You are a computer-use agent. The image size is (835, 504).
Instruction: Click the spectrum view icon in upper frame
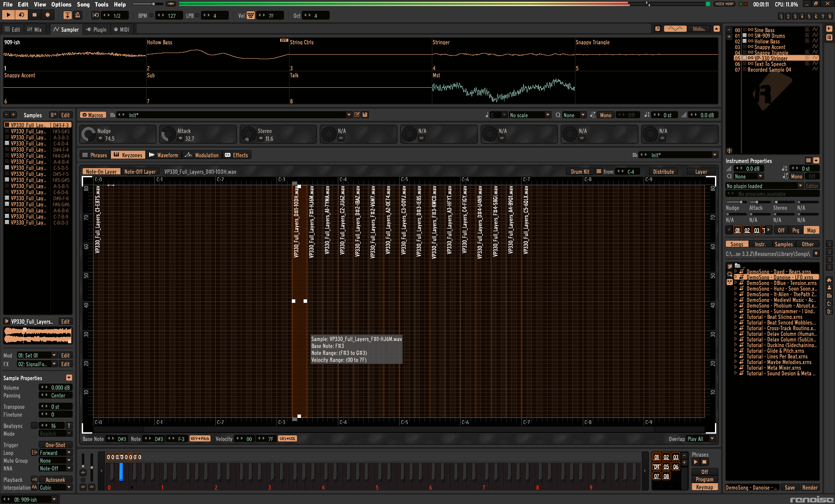(699, 29)
